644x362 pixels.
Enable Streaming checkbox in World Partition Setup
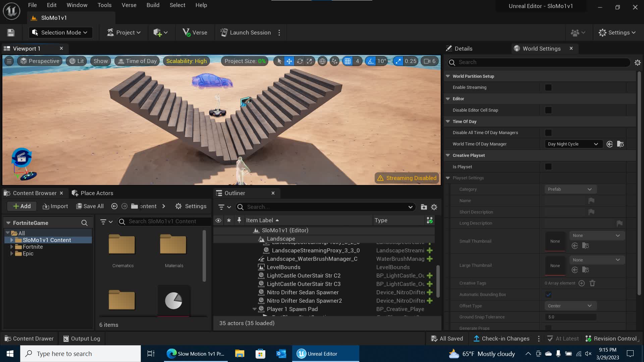pyautogui.click(x=548, y=87)
